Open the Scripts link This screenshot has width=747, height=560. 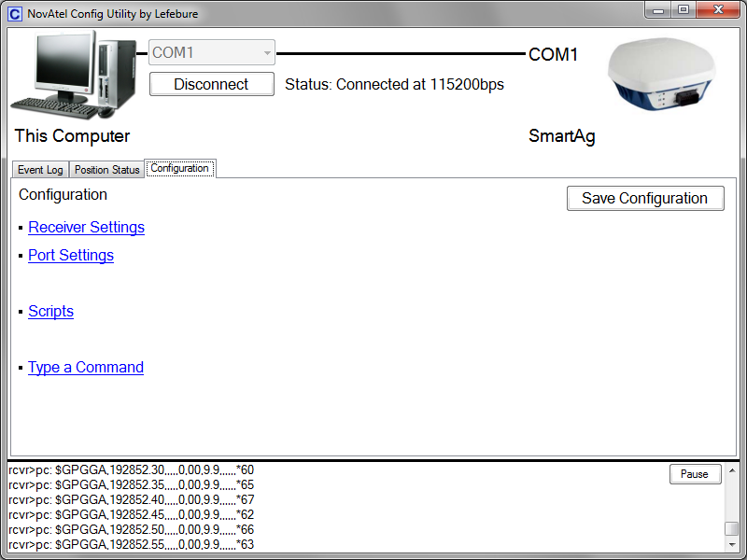pos(50,312)
